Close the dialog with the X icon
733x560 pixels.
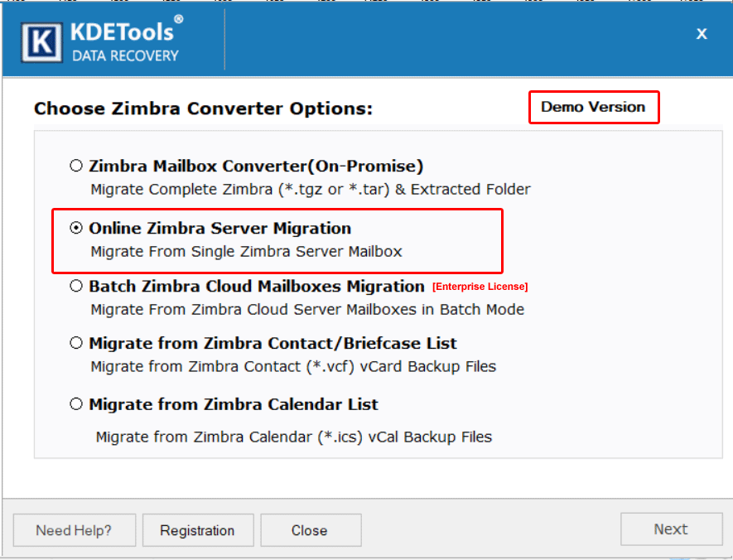tap(702, 34)
